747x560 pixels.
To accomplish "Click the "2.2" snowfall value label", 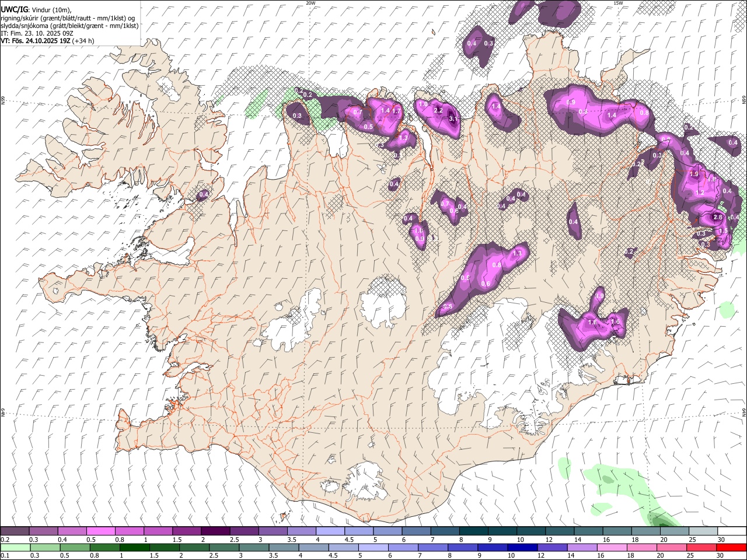I will pos(439,110).
